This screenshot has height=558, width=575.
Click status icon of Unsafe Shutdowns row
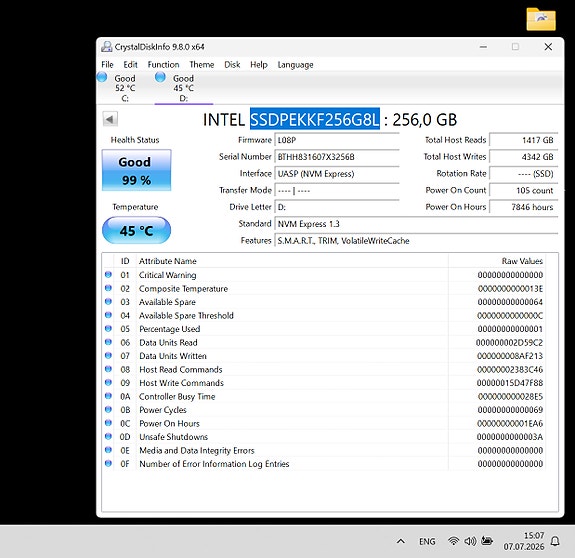(x=108, y=436)
